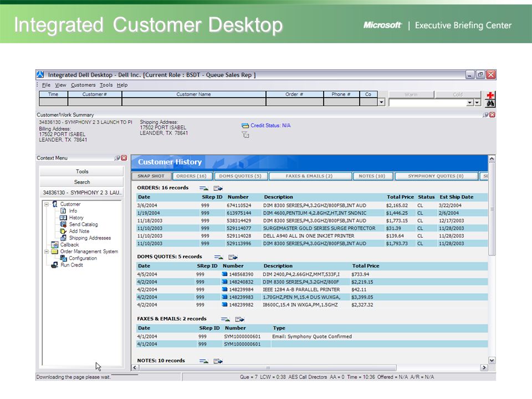Click the Order # column header
The image size is (532, 399).
(294, 94)
